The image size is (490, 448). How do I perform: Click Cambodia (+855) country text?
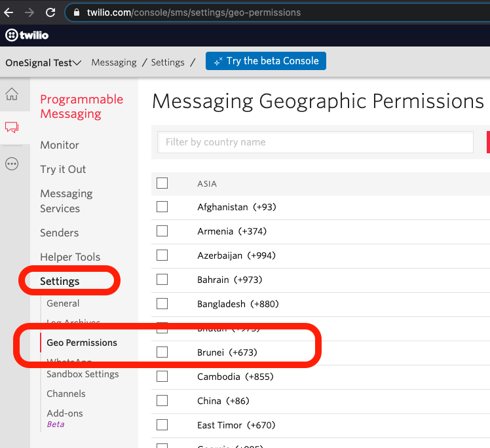[x=235, y=377]
